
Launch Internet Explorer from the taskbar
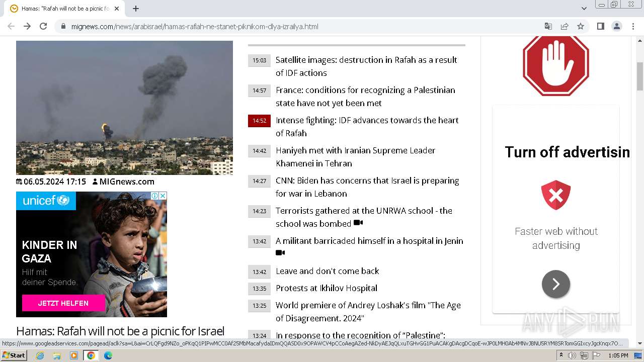(x=40, y=355)
